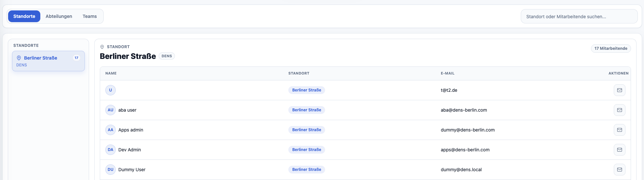This screenshot has width=644, height=180.
Task: Click the name Apps admin
Action: coord(131,130)
